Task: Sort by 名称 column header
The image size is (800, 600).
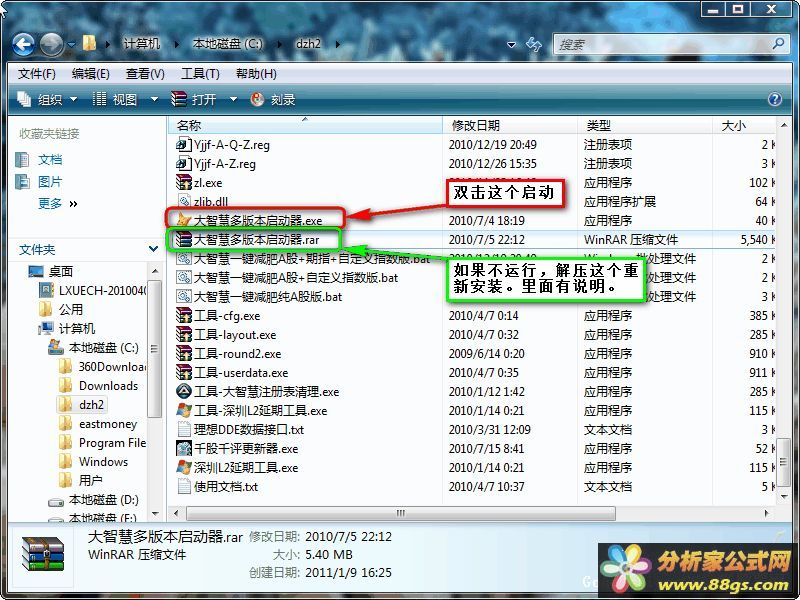Action: click(x=305, y=125)
